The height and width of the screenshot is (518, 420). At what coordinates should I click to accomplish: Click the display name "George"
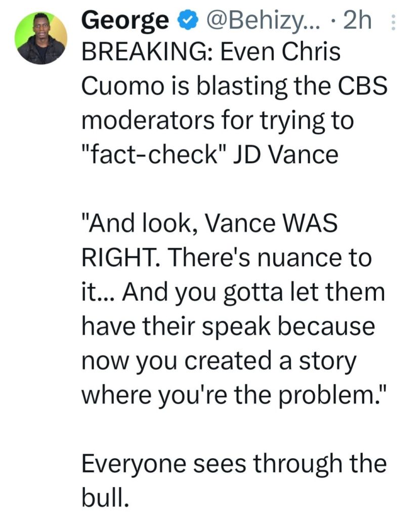(125, 21)
